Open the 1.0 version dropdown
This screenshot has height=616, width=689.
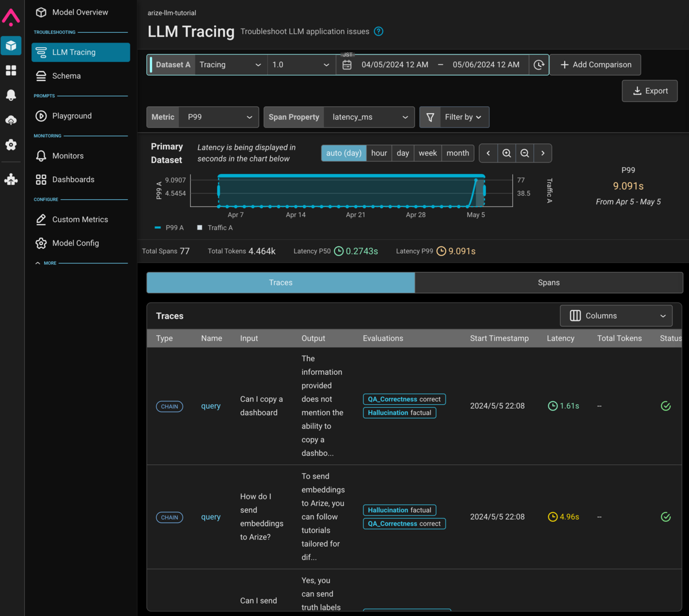coord(301,65)
